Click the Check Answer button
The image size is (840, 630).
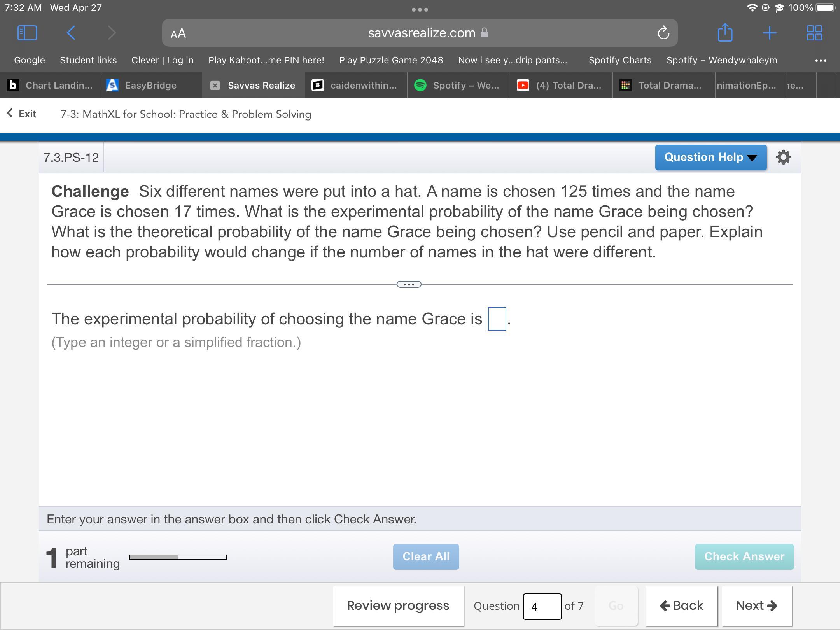[x=744, y=556]
